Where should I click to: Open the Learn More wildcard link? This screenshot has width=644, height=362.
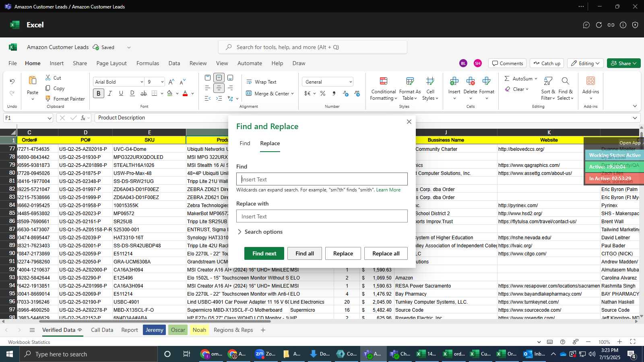click(388, 190)
